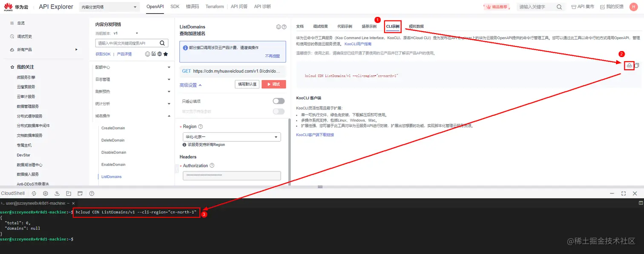Image resolution: width=644 pixels, height=254 pixels.
Task: Click the CloudShell new terminal window icon
Action: pos(80,193)
